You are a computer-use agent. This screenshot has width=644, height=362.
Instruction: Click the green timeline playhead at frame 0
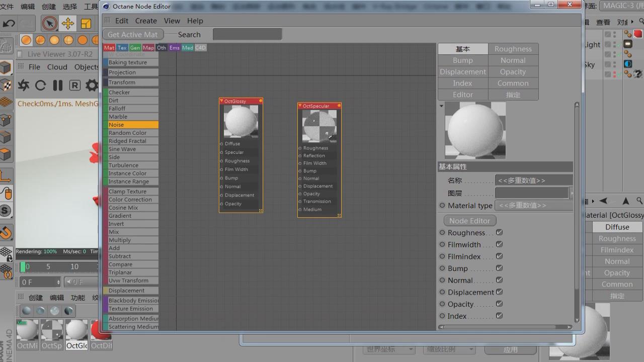[x=22, y=266]
